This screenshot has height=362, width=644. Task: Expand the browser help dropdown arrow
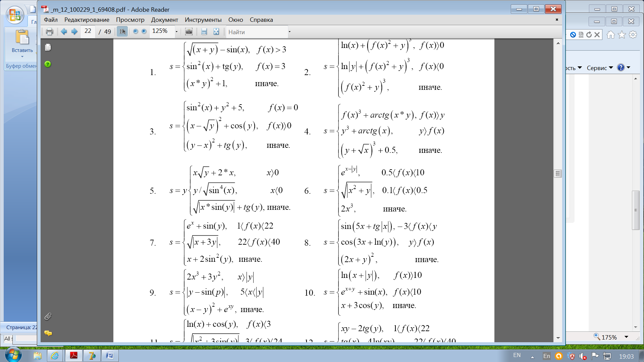pos(629,68)
